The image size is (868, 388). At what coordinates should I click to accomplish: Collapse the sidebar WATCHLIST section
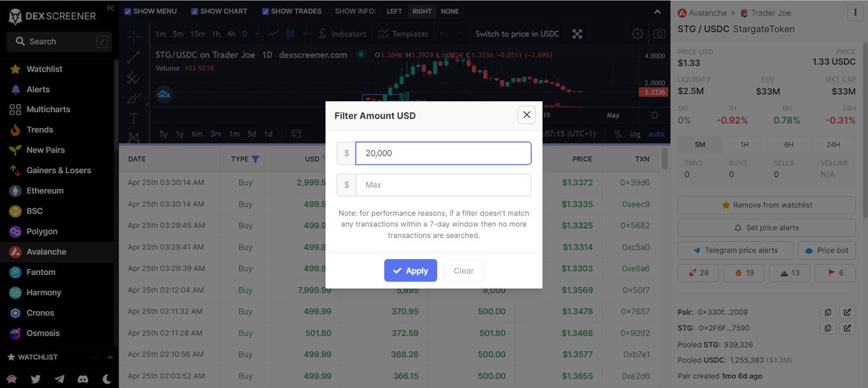[x=110, y=357]
